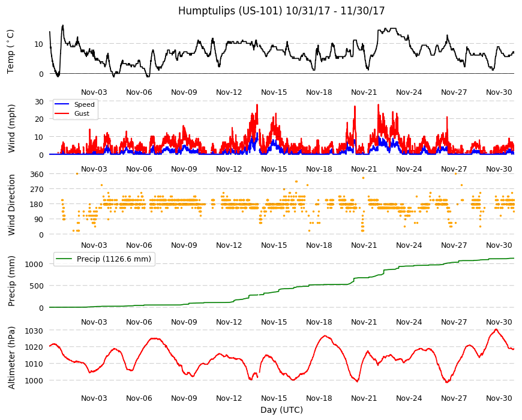
Task: Click the Altimeter (hPa) axis label
Action: pyautogui.click(x=11, y=358)
